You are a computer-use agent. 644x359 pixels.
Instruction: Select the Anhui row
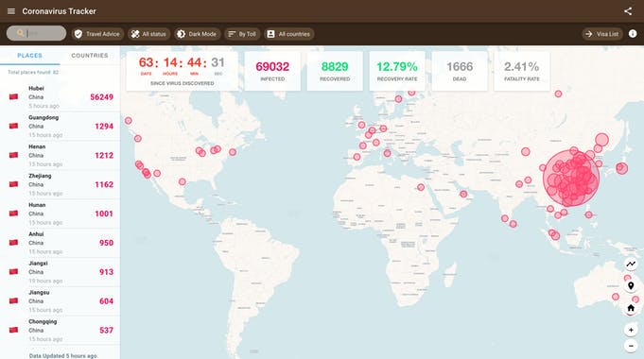click(60, 243)
